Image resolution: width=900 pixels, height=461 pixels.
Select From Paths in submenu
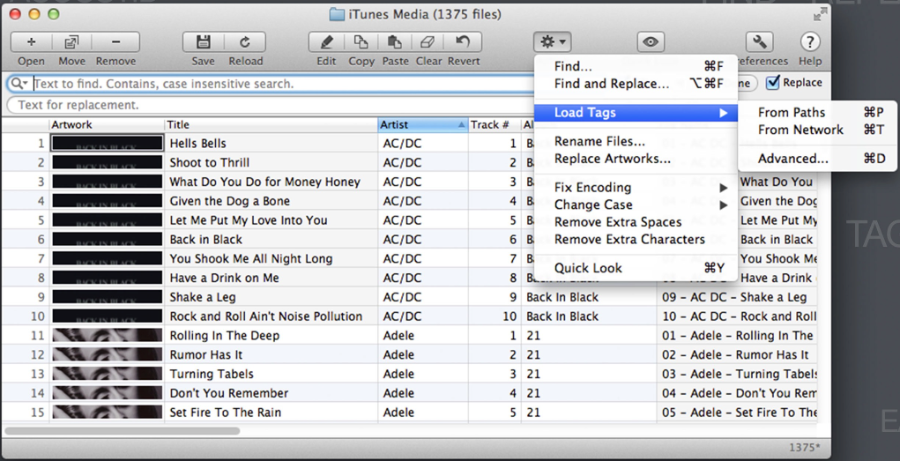coord(817,113)
